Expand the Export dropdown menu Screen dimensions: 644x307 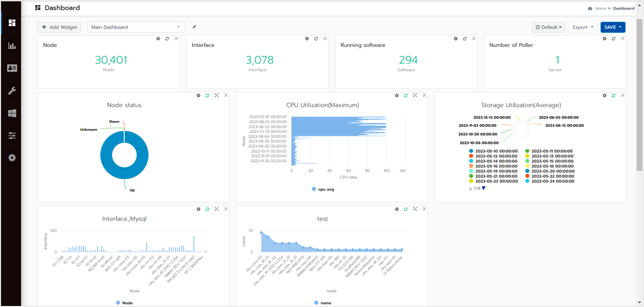coord(583,27)
